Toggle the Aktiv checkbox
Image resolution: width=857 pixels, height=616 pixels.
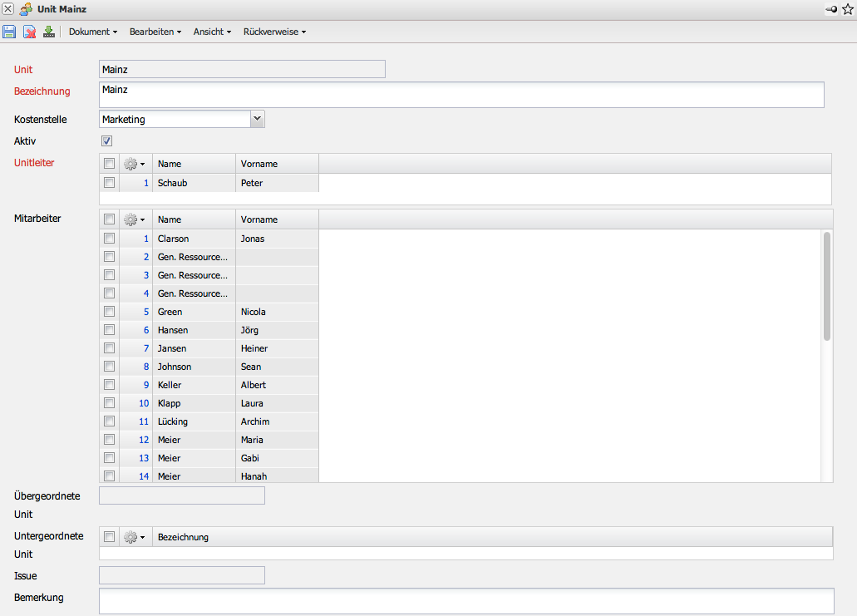106,141
